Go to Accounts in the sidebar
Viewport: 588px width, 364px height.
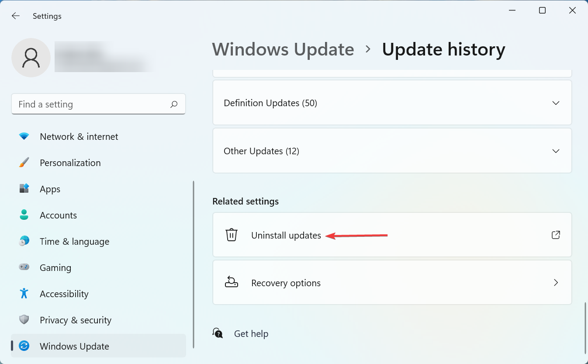(58, 215)
